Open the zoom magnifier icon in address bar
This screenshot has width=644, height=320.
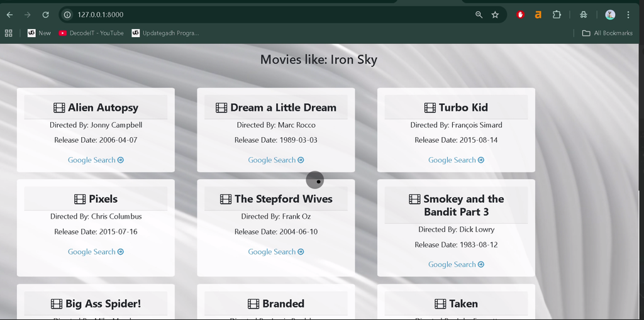[x=479, y=15]
